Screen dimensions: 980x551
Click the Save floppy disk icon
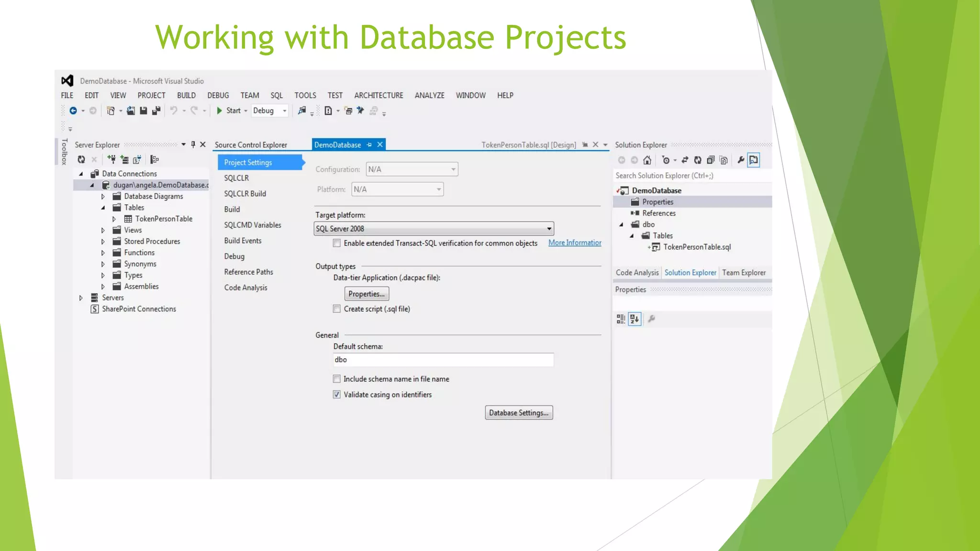[143, 110]
